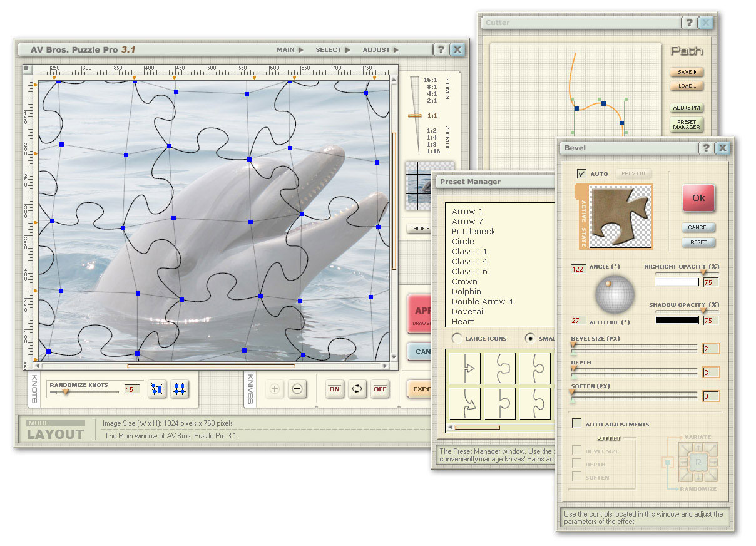The height and width of the screenshot is (546, 756).
Task: Expand the KNIVES side panel tab
Action: (x=250, y=389)
